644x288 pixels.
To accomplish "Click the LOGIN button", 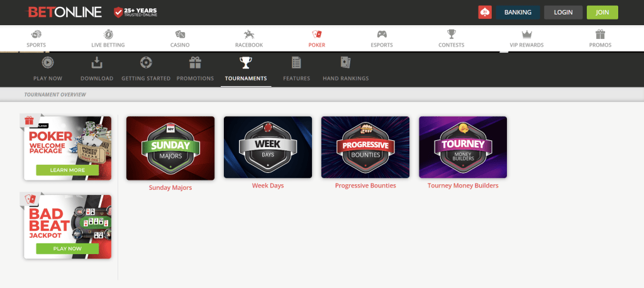I will (563, 13).
